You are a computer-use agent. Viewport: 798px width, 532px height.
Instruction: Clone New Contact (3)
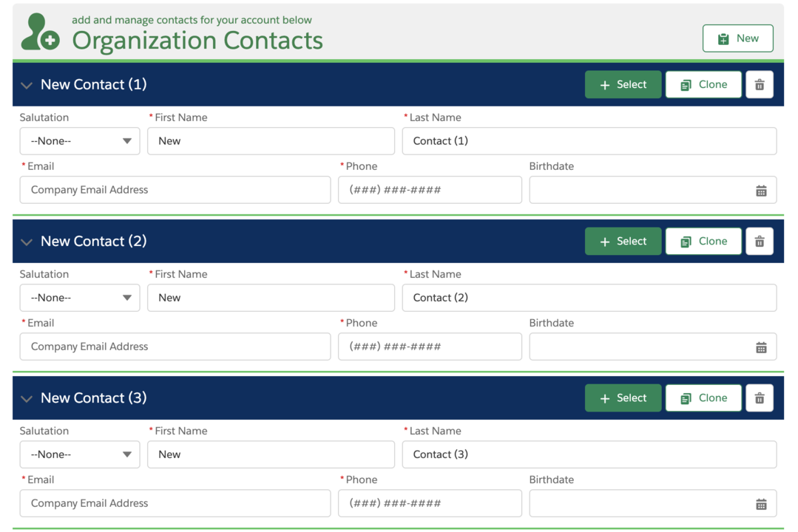(703, 398)
